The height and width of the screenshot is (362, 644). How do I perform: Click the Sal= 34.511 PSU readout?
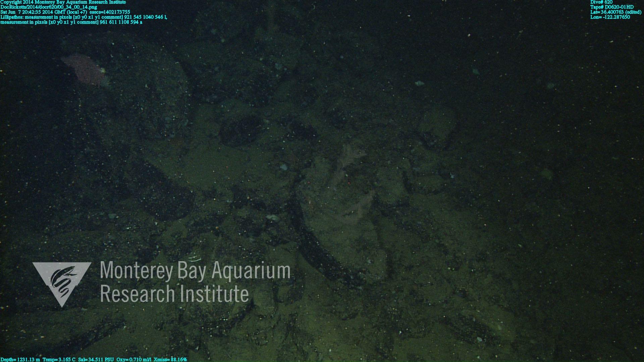(x=96, y=359)
